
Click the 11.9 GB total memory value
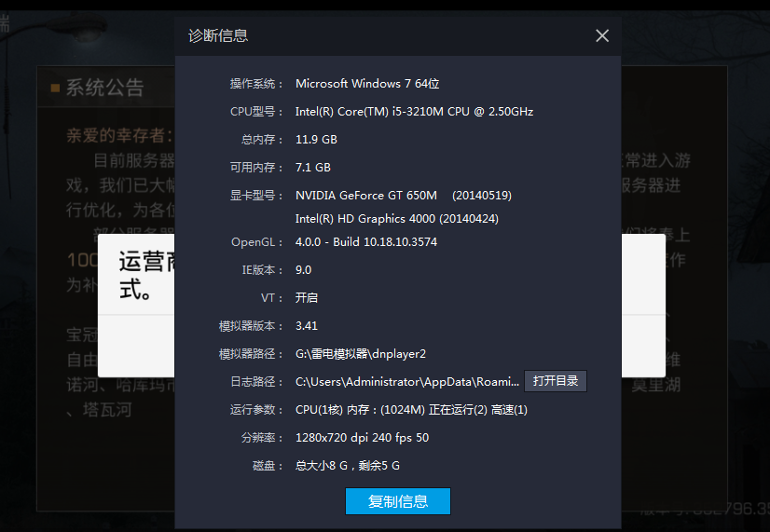pyautogui.click(x=316, y=140)
